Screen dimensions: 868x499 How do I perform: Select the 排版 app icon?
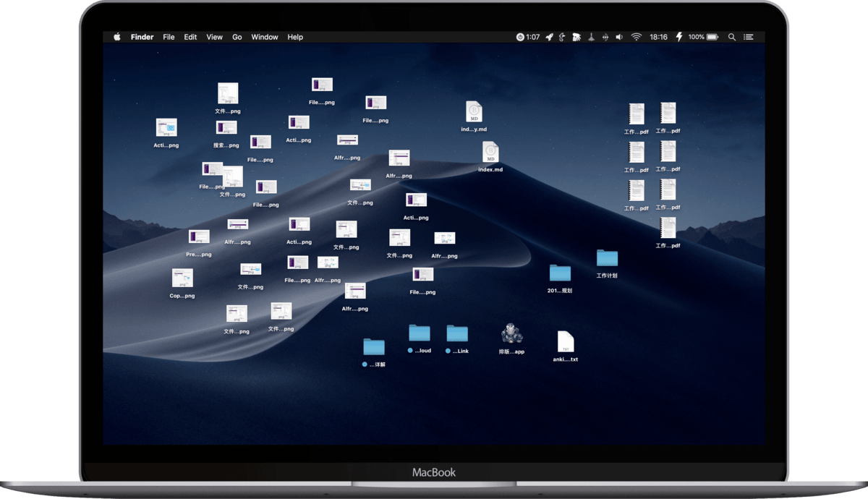(511, 334)
